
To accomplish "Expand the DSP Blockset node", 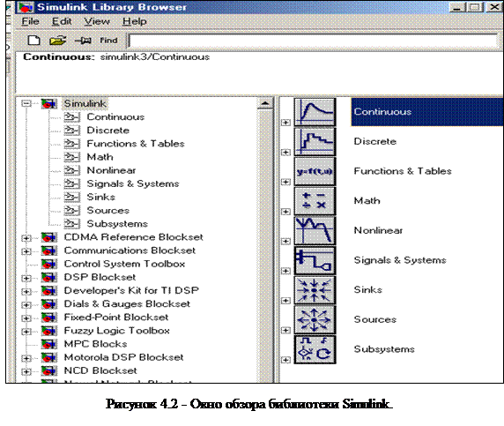I will (26, 278).
